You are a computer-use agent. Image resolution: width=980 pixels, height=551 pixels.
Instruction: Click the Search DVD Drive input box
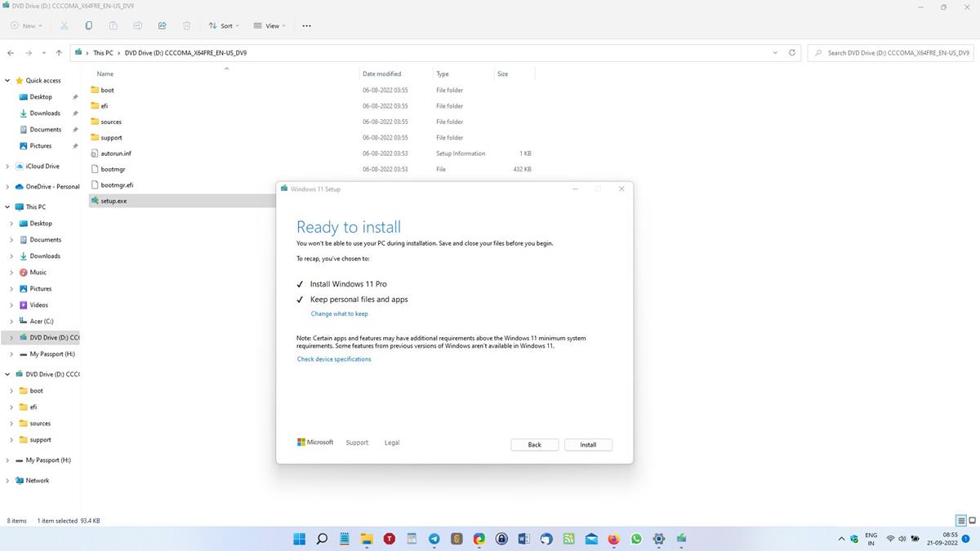click(891, 52)
